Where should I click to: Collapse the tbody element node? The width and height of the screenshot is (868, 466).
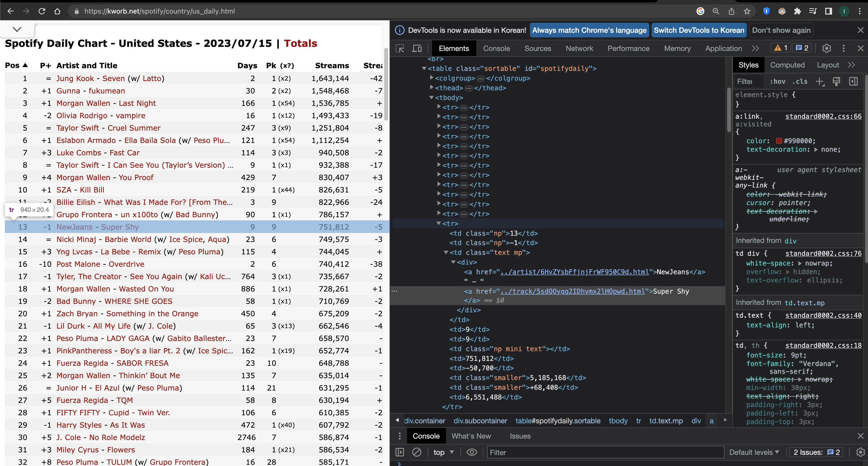(432, 97)
